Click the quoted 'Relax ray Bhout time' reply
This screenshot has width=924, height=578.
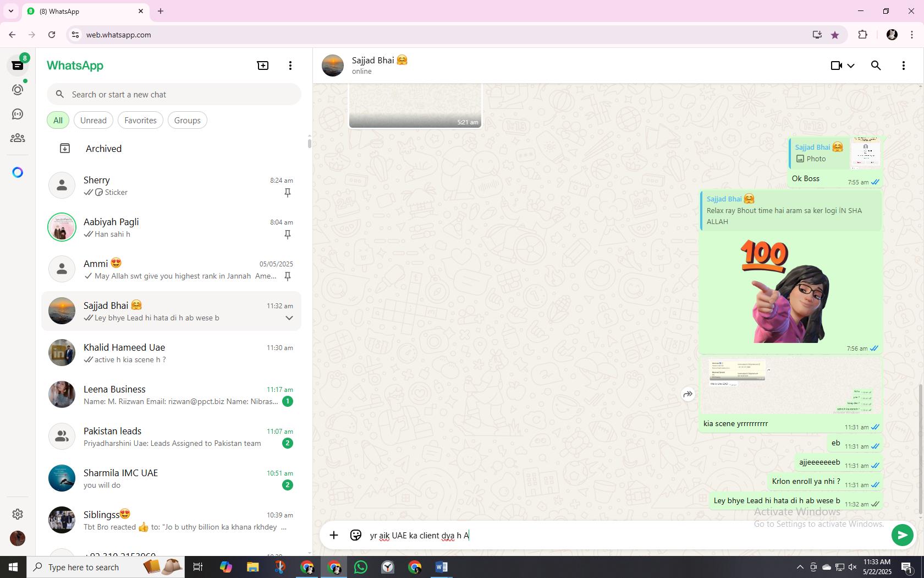point(791,210)
